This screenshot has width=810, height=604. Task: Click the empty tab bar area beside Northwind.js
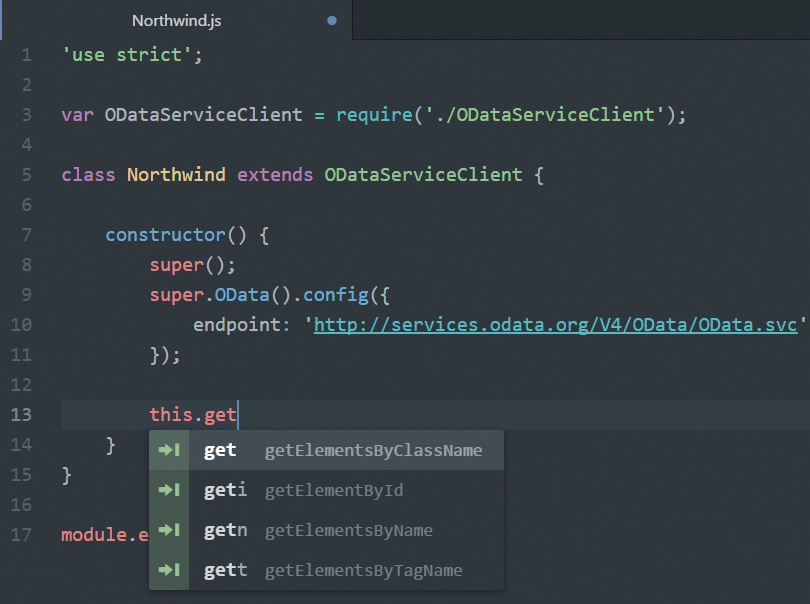pos(580,20)
